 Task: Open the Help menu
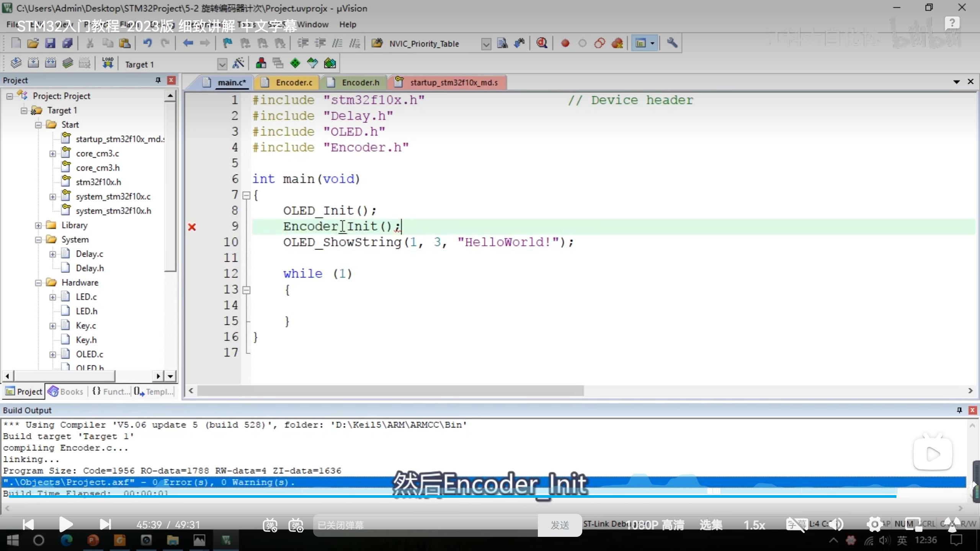(347, 24)
